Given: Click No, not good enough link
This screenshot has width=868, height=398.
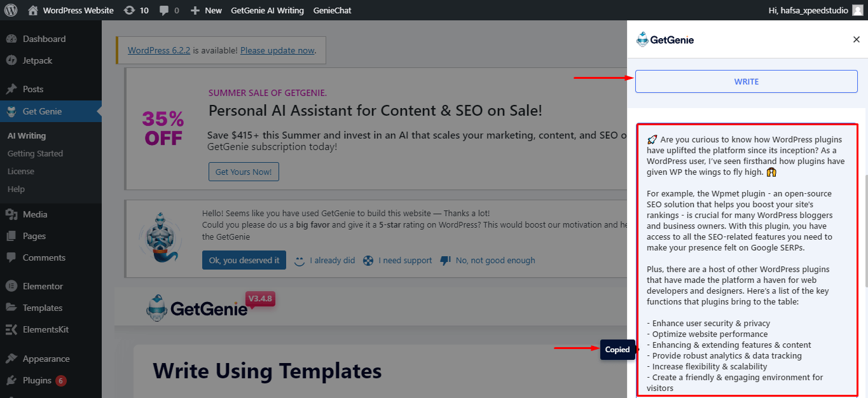Looking at the screenshot, I should (x=495, y=261).
